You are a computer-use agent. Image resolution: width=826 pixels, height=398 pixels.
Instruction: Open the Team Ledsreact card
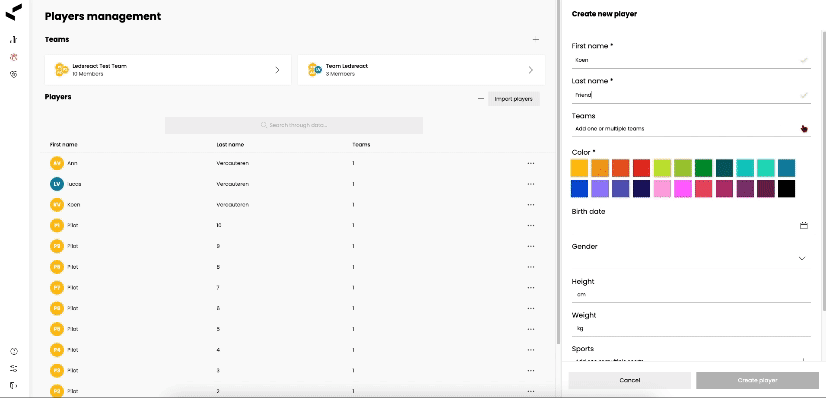[x=421, y=69]
